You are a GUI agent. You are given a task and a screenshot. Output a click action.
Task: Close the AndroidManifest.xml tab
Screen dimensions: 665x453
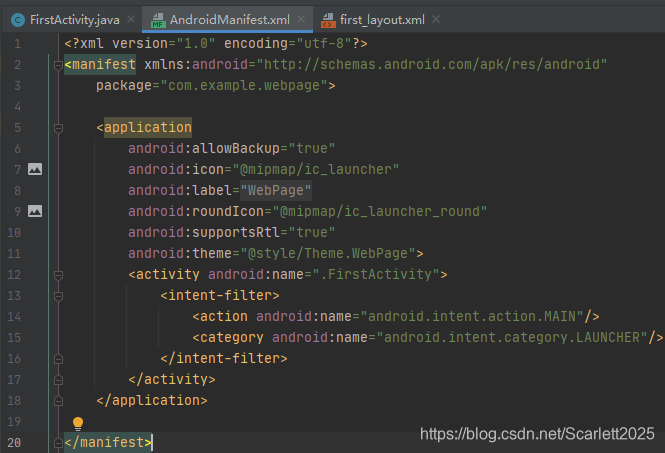[x=301, y=19]
